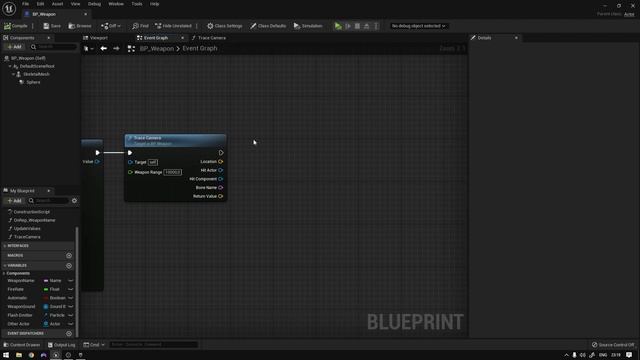Collapse the DefaultSceneRoot tree arrow

coord(10,66)
